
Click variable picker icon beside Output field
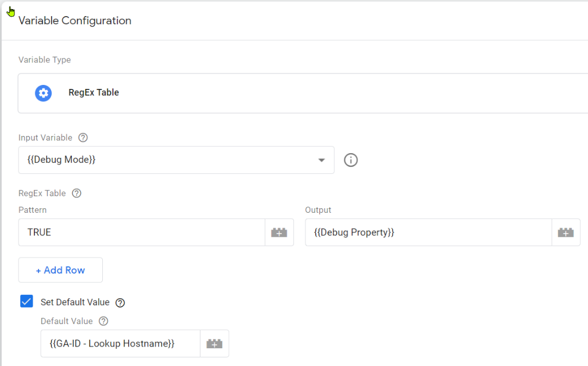566,232
